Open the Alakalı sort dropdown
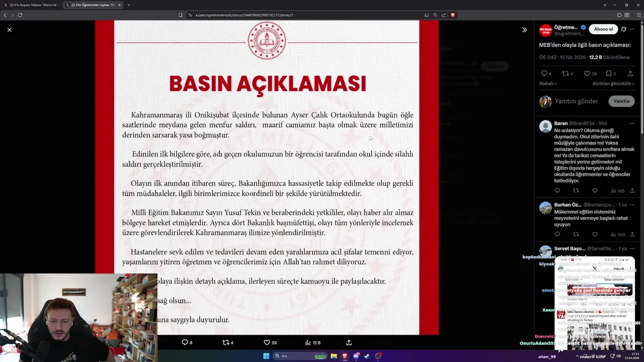The height and width of the screenshot is (362, 644). [x=548, y=83]
